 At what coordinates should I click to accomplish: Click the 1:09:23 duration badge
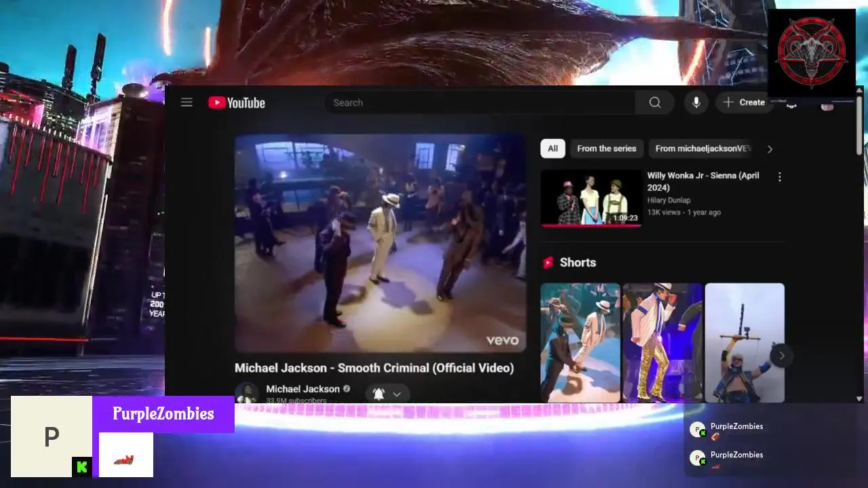tap(625, 218)
